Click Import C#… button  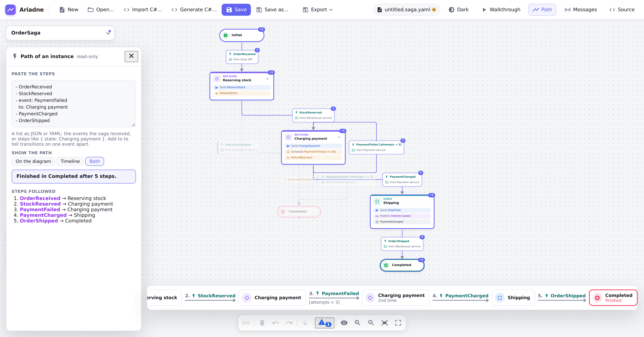point(143,10)
